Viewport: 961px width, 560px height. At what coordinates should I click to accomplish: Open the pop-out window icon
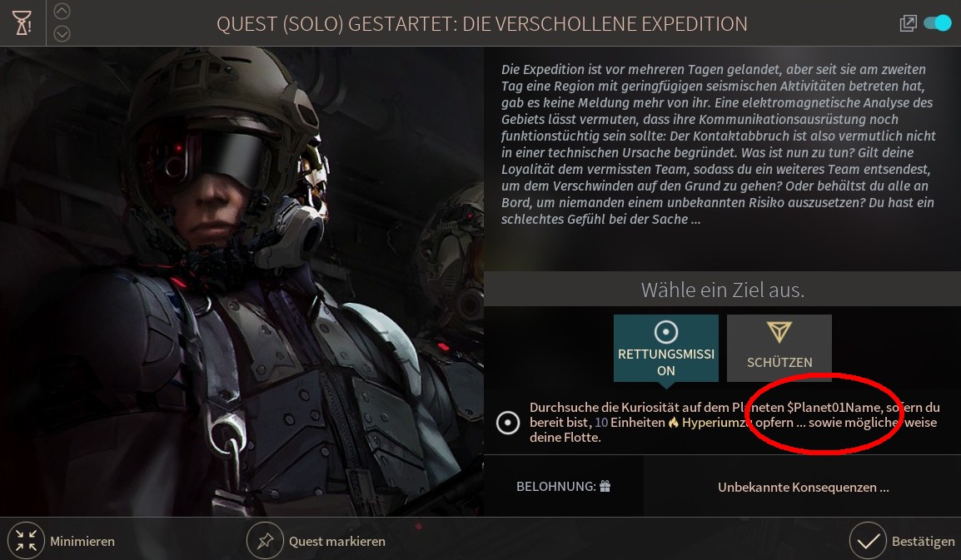point(908,23)
